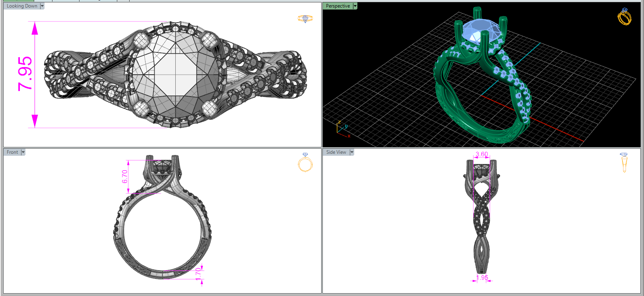Viewport: 644px width, 296px height.
Task: Open the Perspective viewport dropdown arrow
Action: click(355, 6)
